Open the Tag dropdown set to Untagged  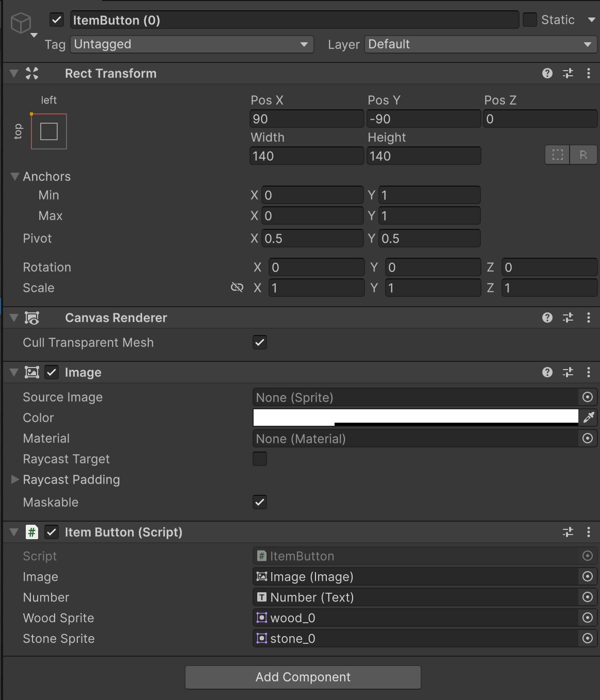[x=192, y=44]
